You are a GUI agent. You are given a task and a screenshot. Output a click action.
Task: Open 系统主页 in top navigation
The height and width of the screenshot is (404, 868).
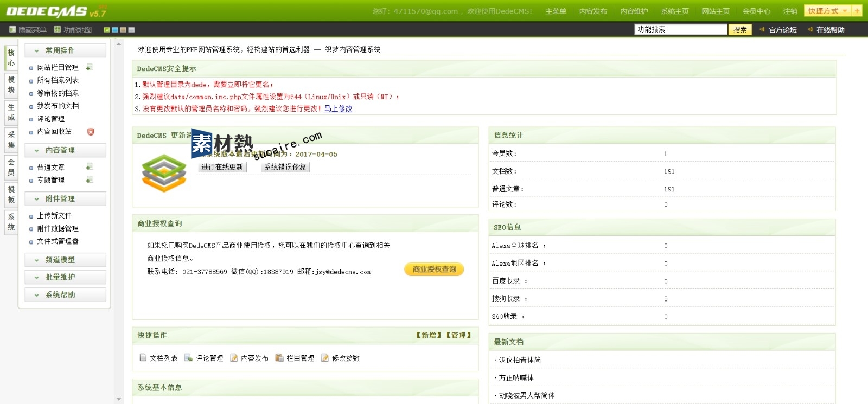(675, 11)
